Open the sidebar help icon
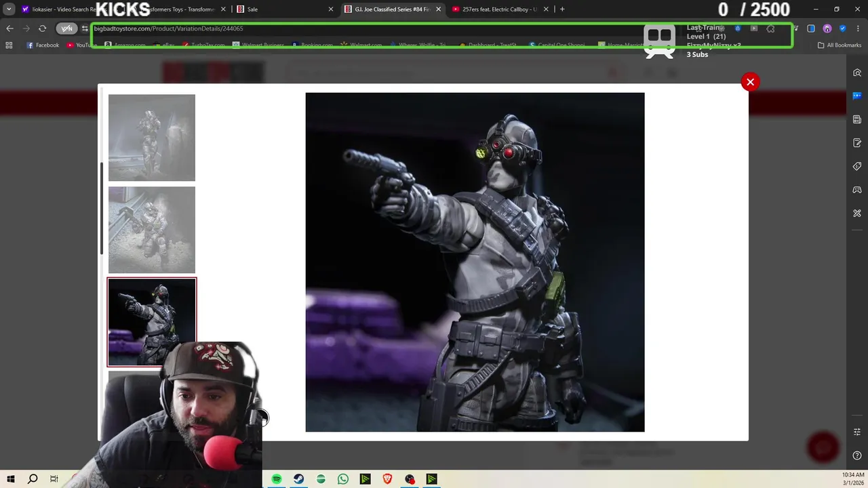 tap(857, 455)
